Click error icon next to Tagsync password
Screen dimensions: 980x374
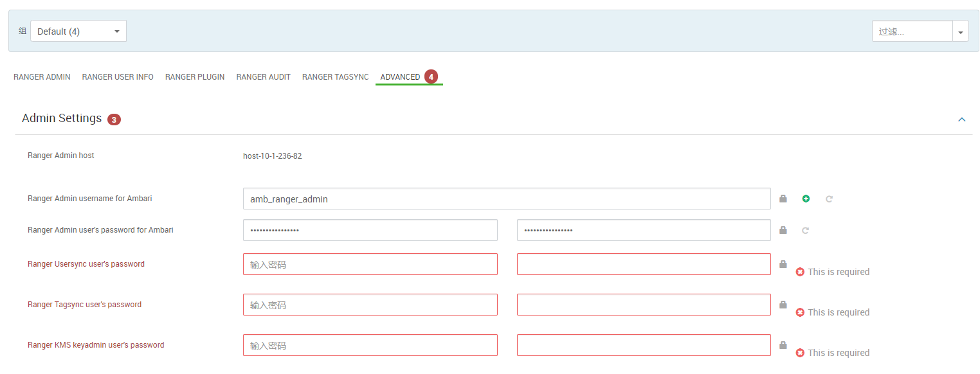800,312
